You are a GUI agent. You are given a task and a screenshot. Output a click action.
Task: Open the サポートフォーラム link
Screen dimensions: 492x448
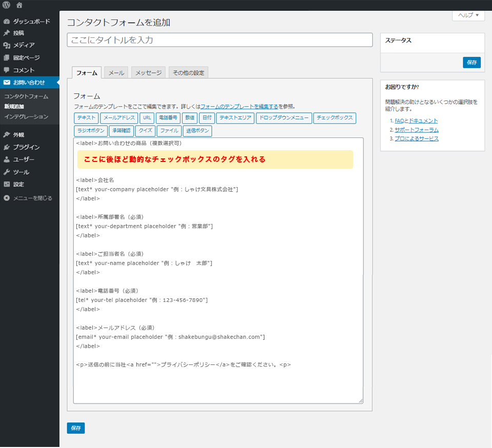point(416,130)
